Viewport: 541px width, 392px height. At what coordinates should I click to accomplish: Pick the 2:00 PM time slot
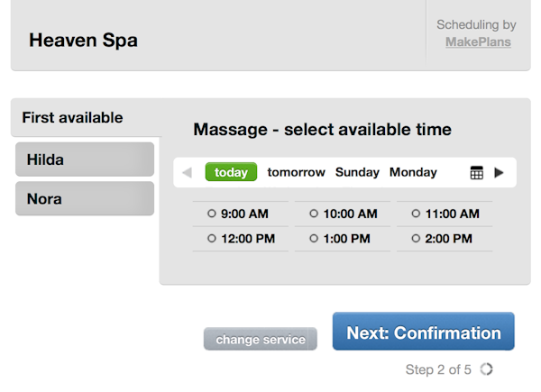coord(416,239)
